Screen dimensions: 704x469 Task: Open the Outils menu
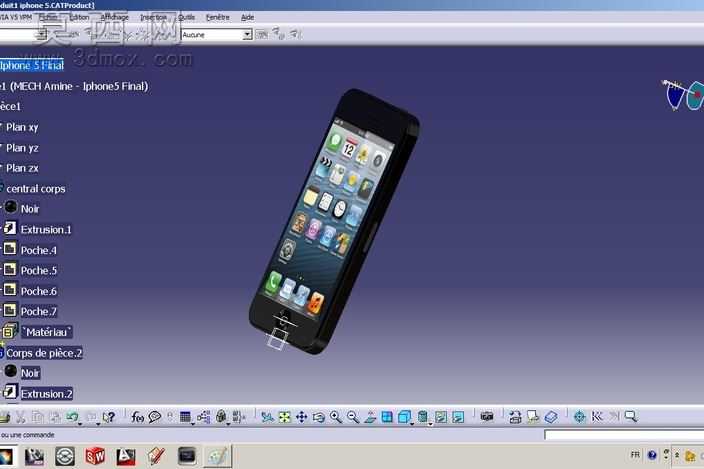tap(186, 17)
